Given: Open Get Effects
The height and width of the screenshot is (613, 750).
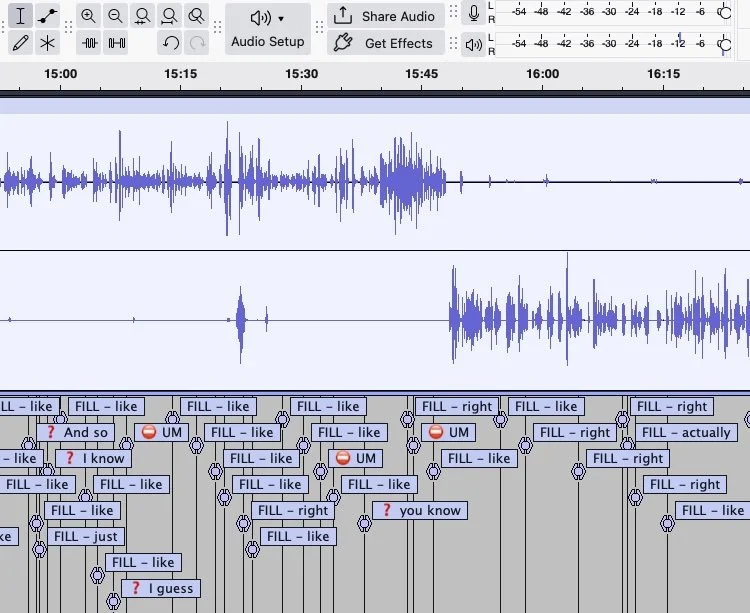Looking at the screenshot, I should tap(386, 43).
